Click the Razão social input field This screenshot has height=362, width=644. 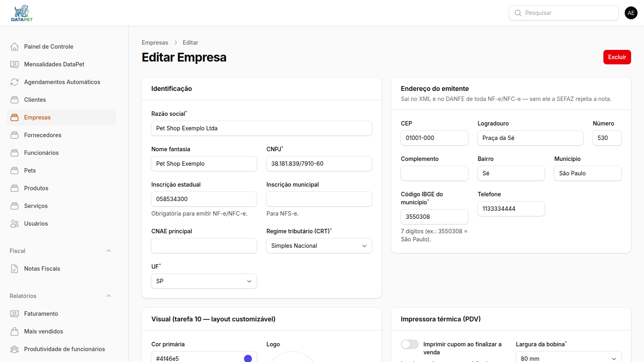click(x=262, y=128)
